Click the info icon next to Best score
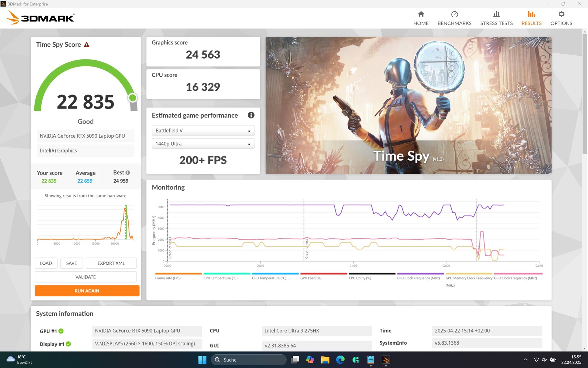The width and height of the screenshot is (588, 368). pos(128,173)
